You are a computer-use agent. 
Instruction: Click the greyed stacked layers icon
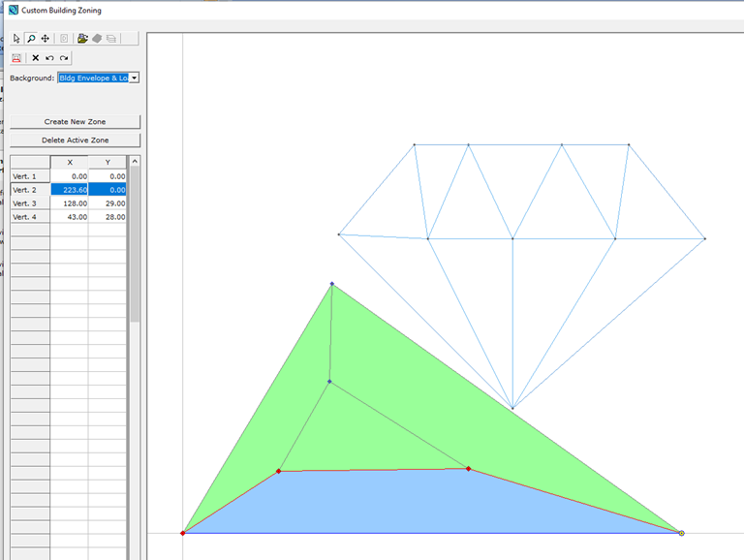[111, 39]
